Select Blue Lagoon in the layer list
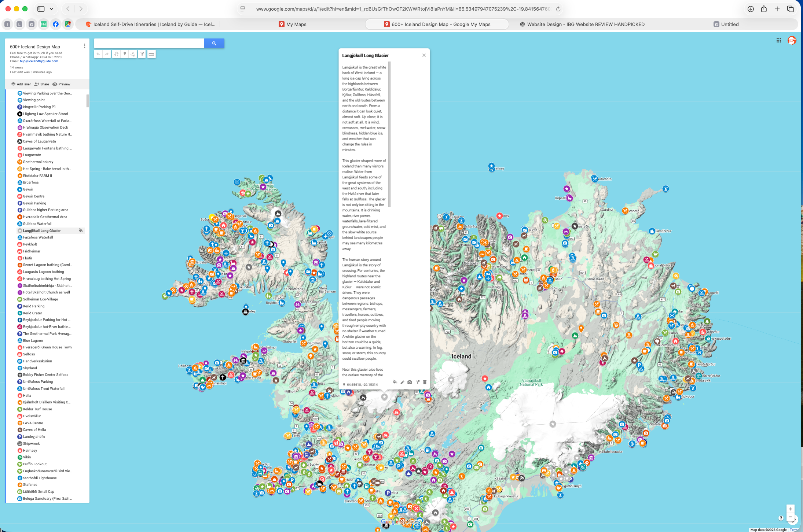This screenshot has height=532, width=803. (x=33, y=341)
